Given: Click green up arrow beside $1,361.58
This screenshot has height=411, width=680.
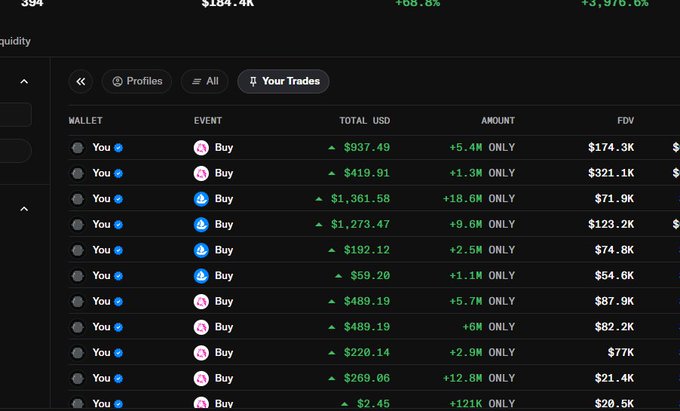Looking at the screenshot, I should pos(319,199).
